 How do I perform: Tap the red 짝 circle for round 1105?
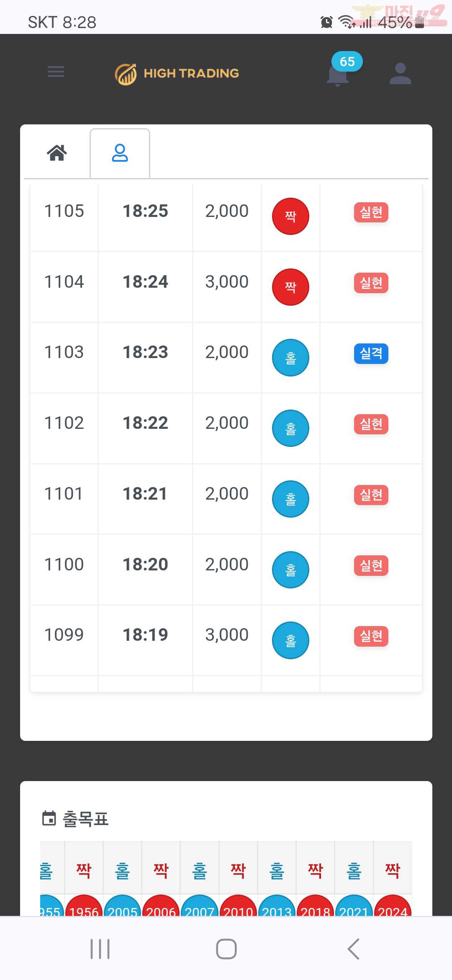[x=291, y=216]
